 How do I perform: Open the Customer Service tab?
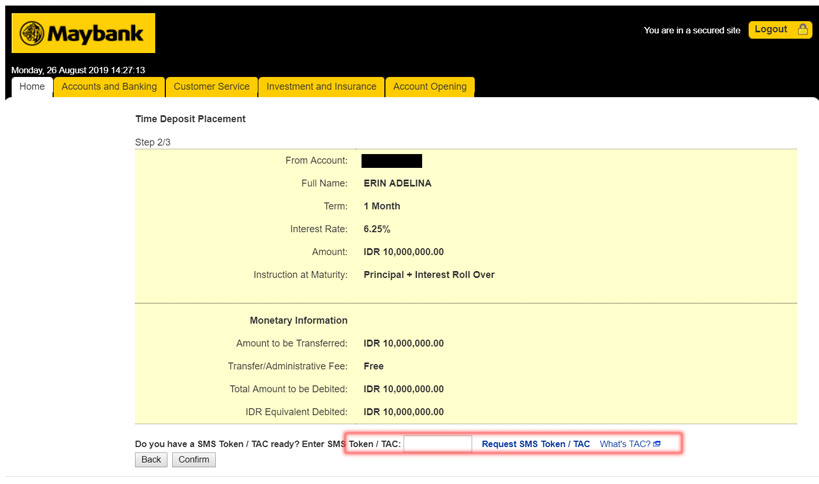tap(212, 87)
